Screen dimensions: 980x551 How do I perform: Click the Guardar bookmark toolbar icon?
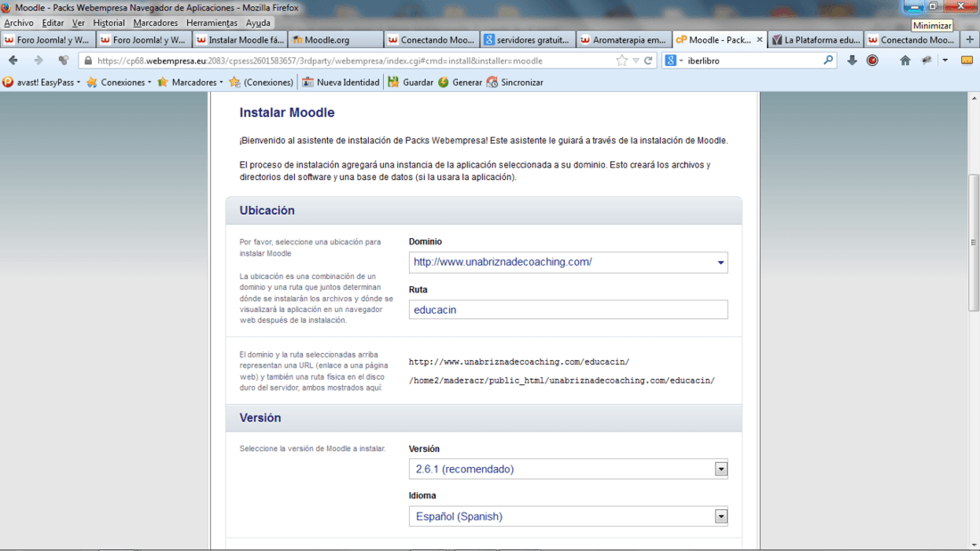[x=411, y=82]
